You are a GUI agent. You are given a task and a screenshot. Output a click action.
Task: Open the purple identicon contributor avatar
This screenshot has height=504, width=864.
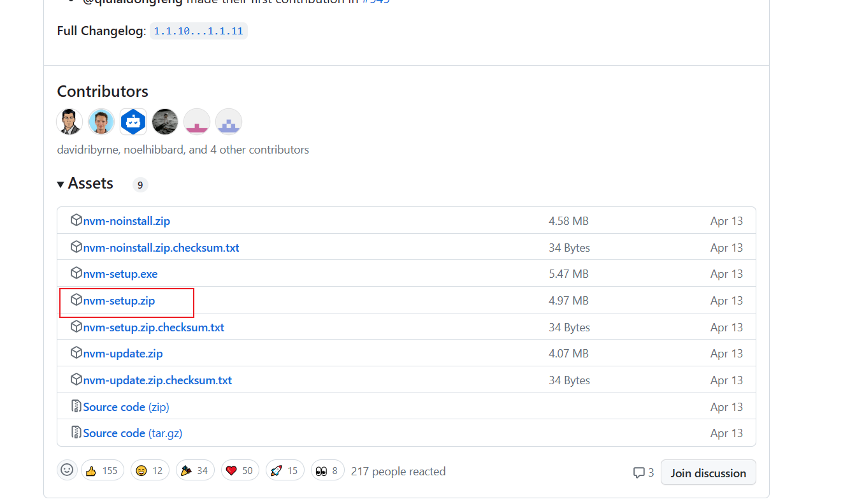click(229, 122)
